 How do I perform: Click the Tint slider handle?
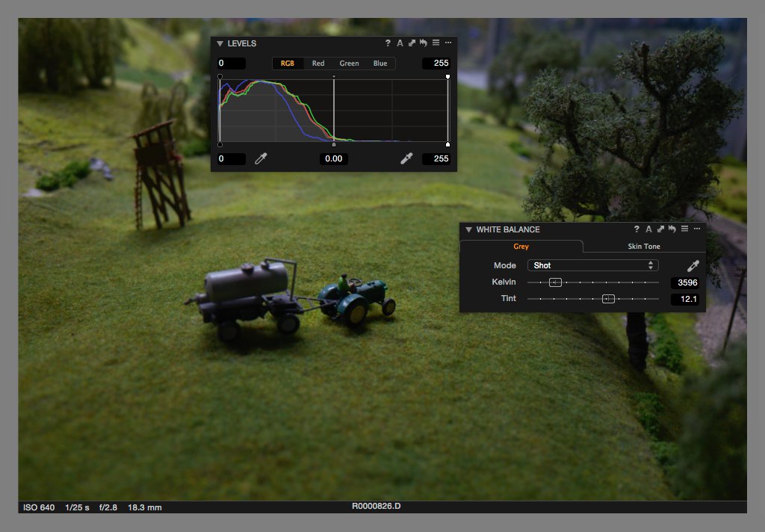608,299
